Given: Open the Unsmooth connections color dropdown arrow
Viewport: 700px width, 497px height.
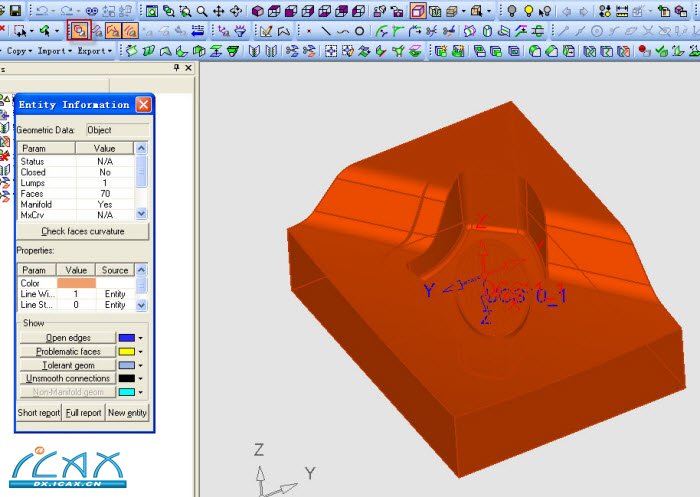Looking at the screenshot, I should point(141,379).
